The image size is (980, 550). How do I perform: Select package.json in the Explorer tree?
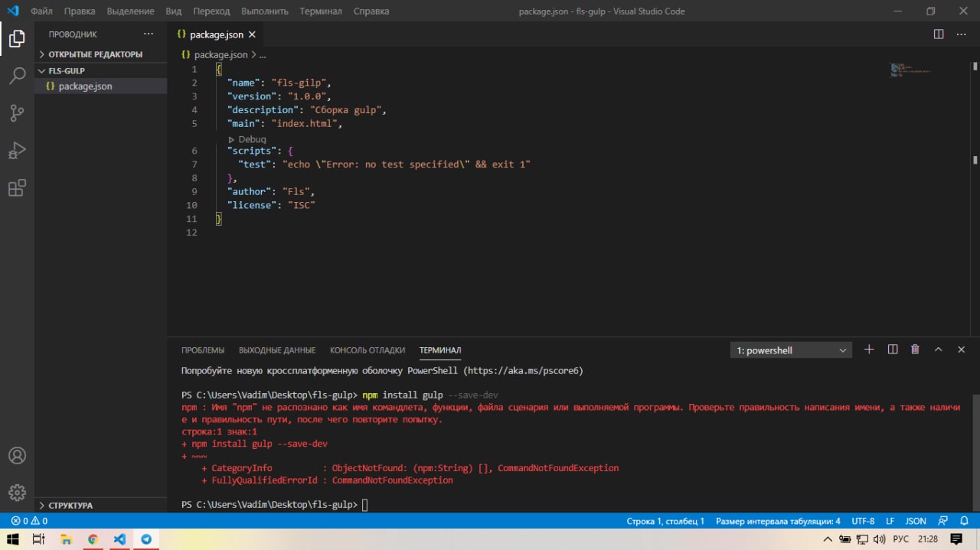pos(100,86)
